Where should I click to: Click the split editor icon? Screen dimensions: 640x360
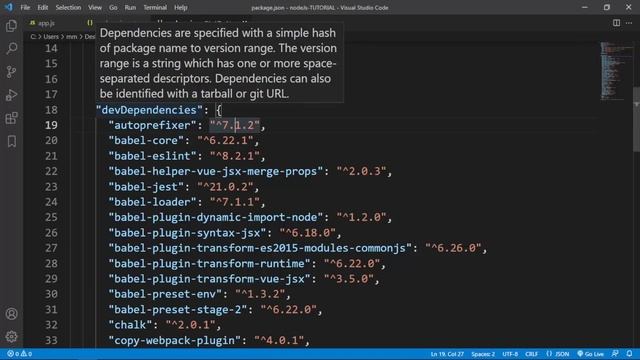[616, 23]
